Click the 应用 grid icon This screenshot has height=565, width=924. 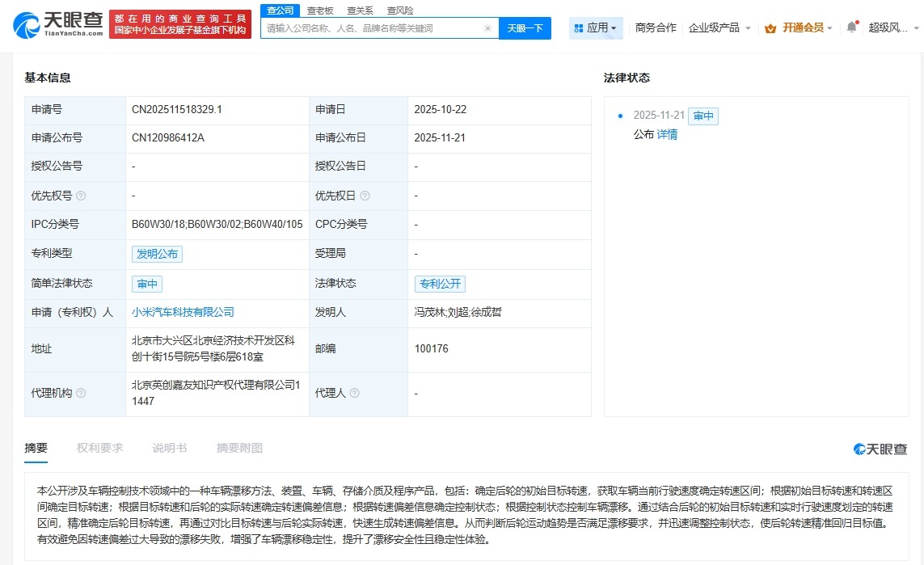pos(577,27)
